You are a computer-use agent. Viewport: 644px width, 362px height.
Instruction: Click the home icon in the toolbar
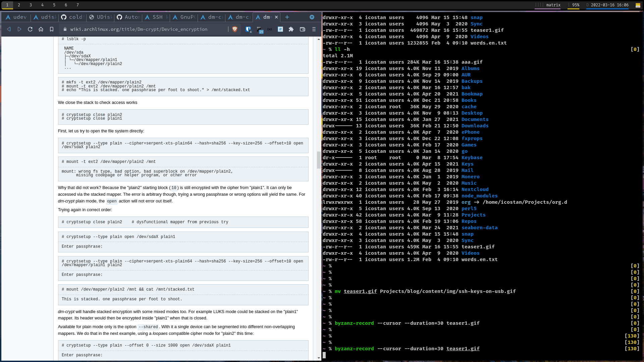point(41,29)
